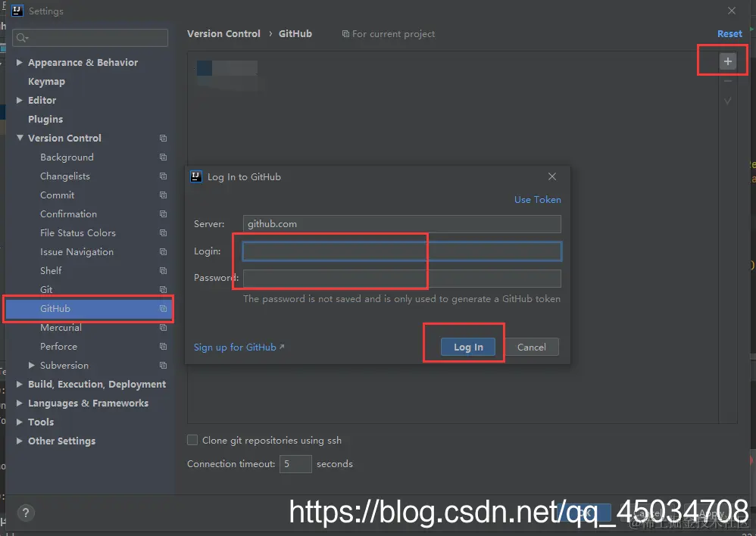
Task: Click project-level icon next to Subversion
Action: 163,366
